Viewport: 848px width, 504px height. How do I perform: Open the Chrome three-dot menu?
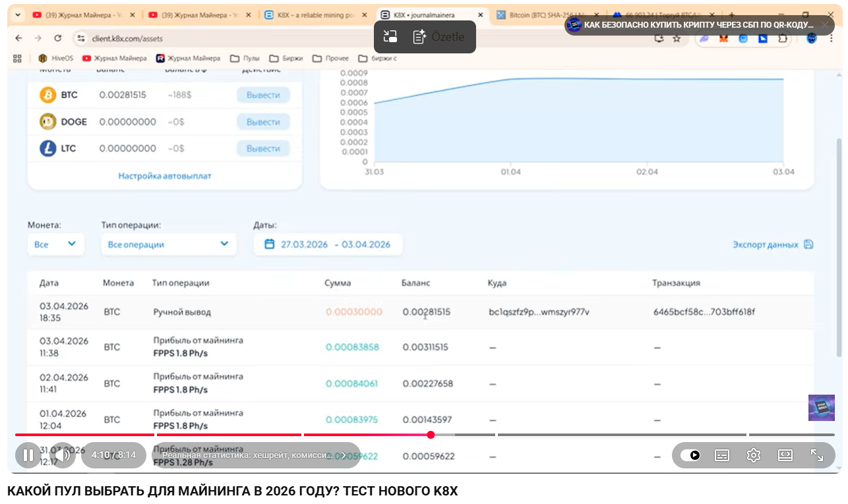click(831, 39)
